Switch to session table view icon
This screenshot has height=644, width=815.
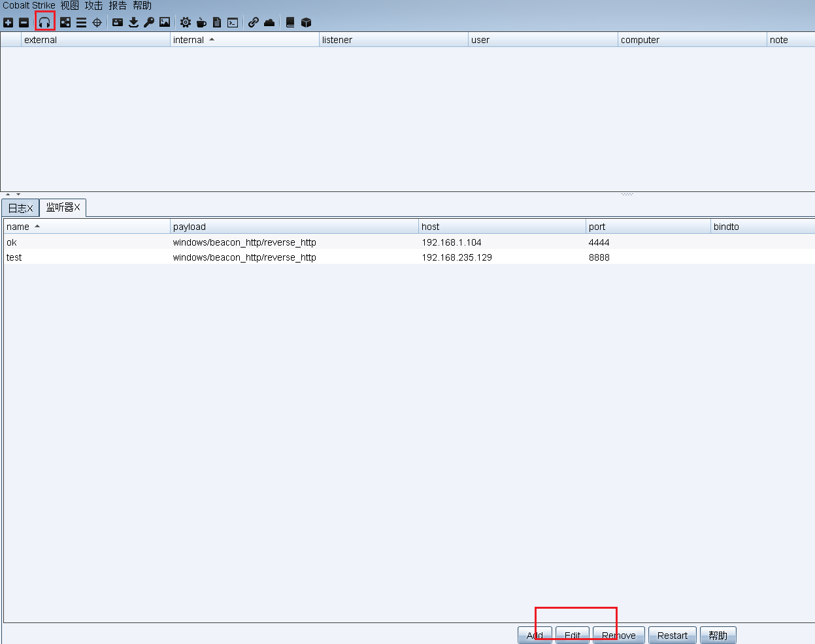coord(81,22)
